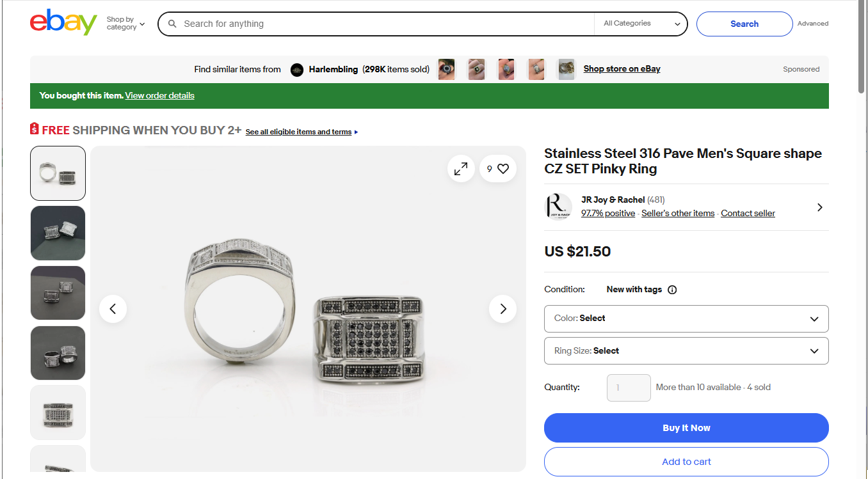868x479 pixels.
Task: Expand the Ring Size dropdown
Action: (686, 351)
